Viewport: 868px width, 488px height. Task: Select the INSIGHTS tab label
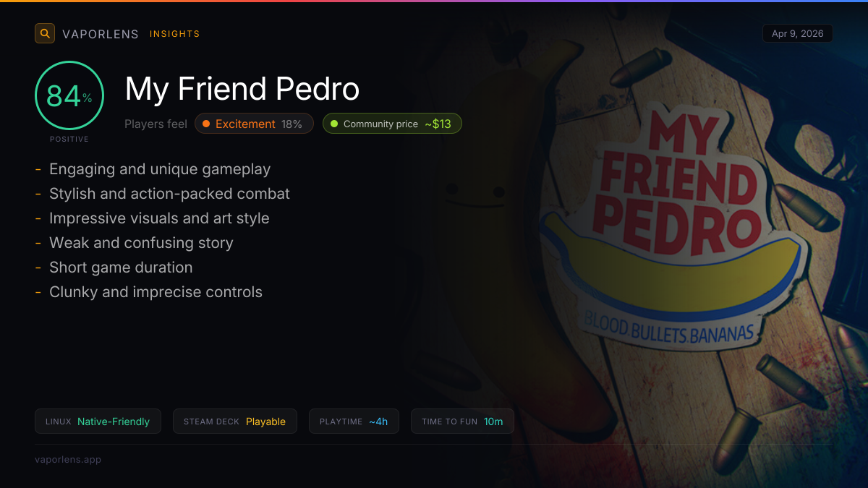(175, 34)
